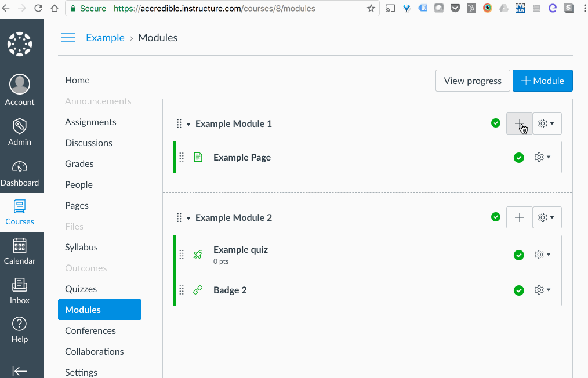Click the hamburger menu near the breadcrumb

pyautogui.click(x=68, y=37)
